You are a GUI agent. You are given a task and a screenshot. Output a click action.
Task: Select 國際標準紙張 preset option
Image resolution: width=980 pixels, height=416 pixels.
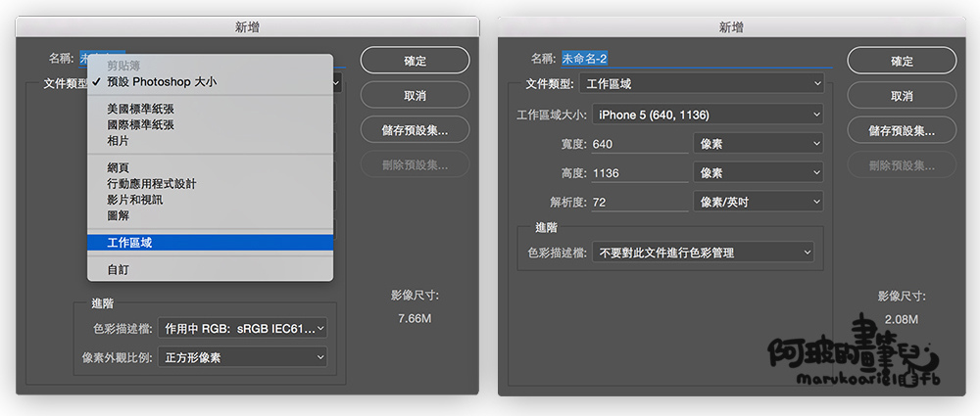tap(141, 125)
